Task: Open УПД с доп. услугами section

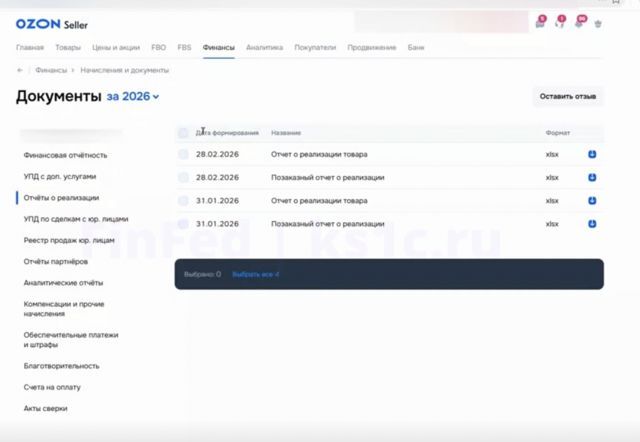Action: pos(60,176)
